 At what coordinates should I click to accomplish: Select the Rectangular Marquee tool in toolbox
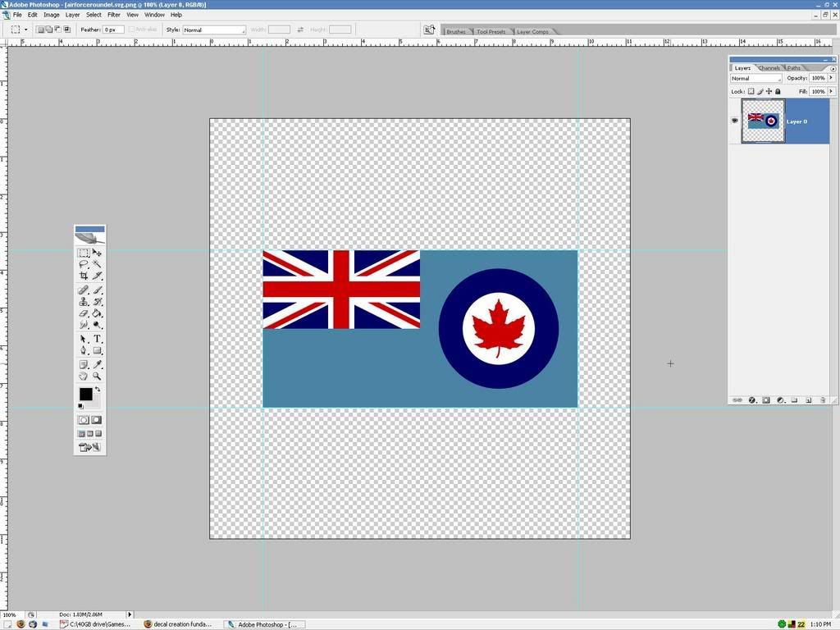[x=84, y=253]
